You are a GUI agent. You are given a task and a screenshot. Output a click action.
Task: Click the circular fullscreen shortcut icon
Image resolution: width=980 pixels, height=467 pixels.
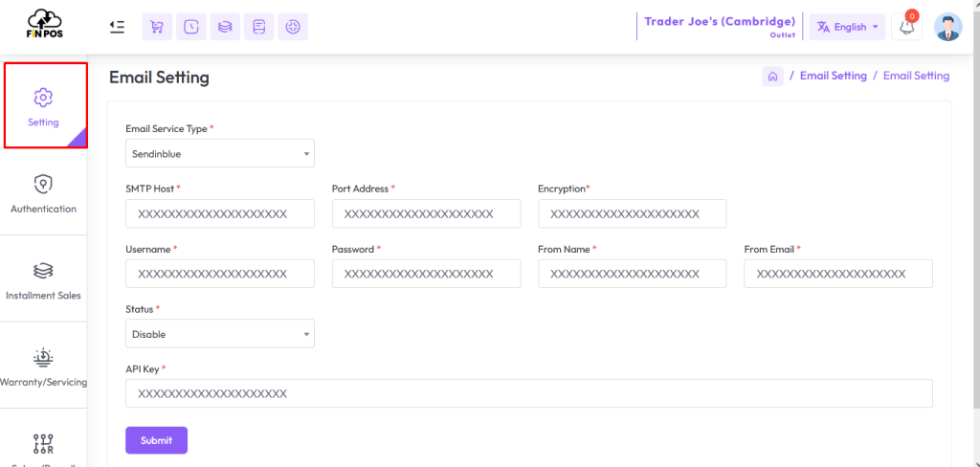click(293, 27)
